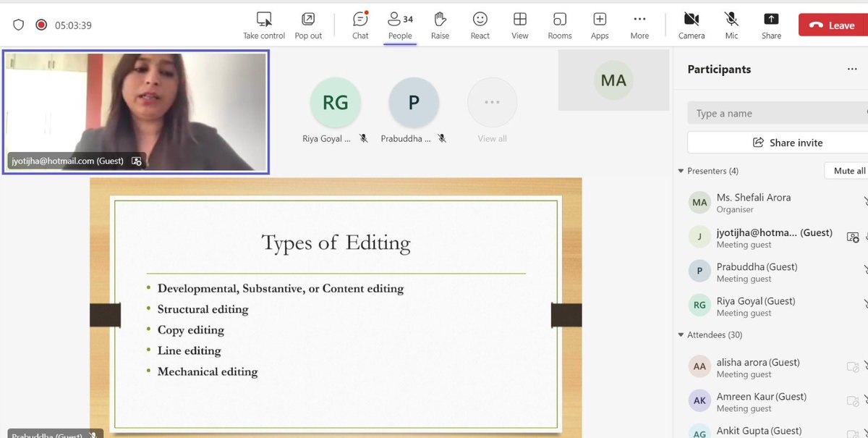Open the Participants panel more options menu

852,69
